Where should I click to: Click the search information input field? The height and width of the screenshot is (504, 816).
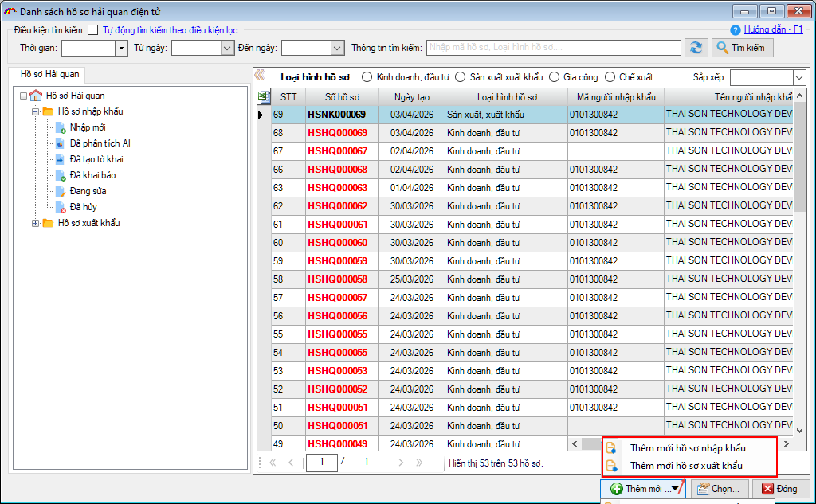[553, 48]
